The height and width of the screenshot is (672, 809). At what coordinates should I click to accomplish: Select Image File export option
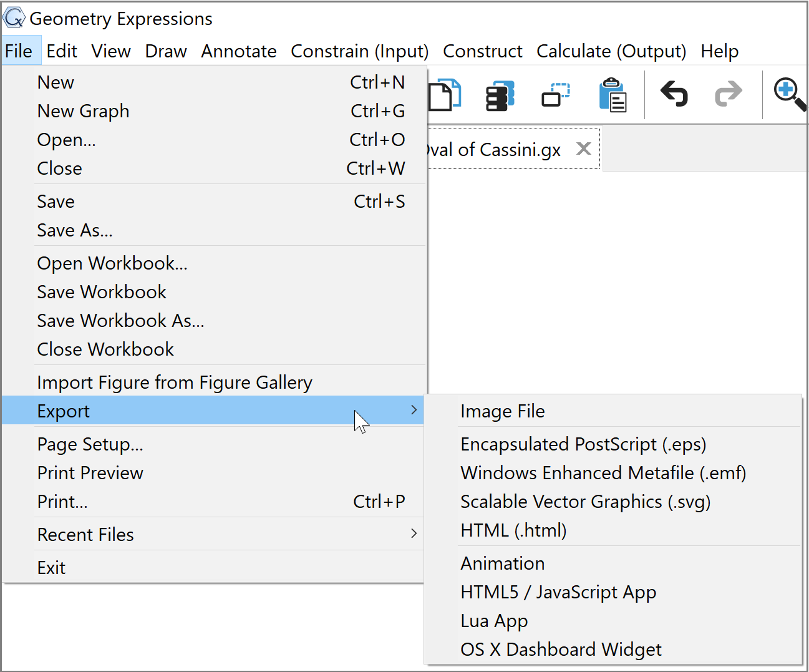pos(502,411)
